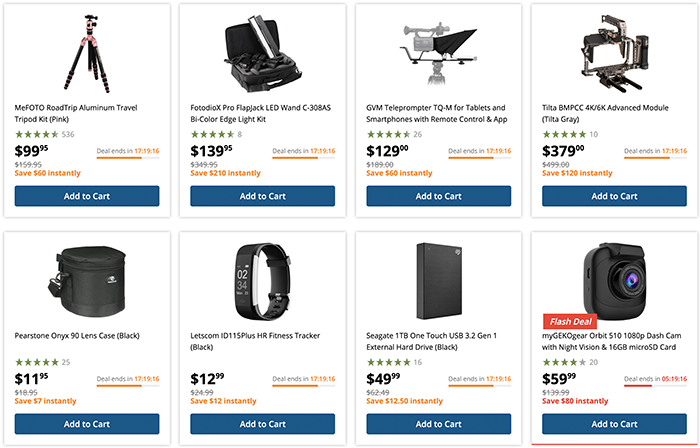Open the GVM Teleprompter TQ-M title link
Screen dimensions: 700x448
(x=436, y=114)
